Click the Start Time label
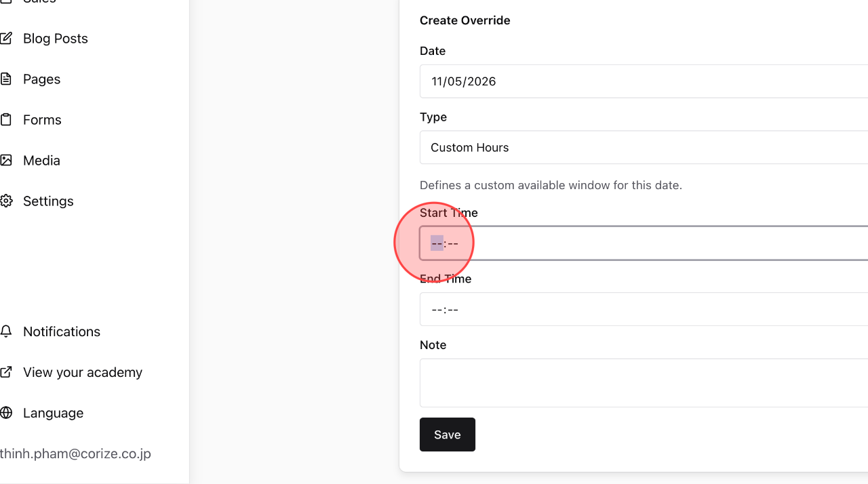Image resolution: width=868 pixels, height=484 pixels. [449, 213]
